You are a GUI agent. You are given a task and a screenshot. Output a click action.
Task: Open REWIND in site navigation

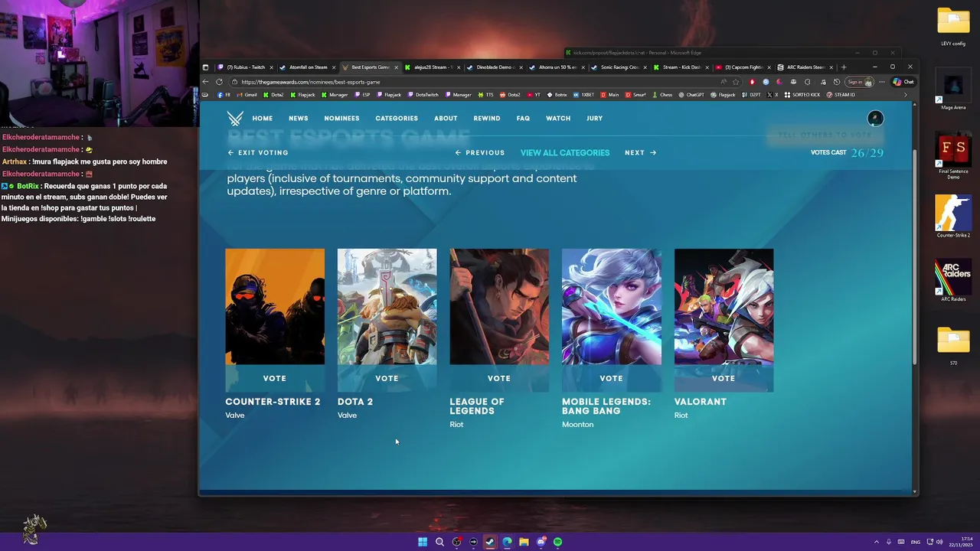click(x=487, y=119)
